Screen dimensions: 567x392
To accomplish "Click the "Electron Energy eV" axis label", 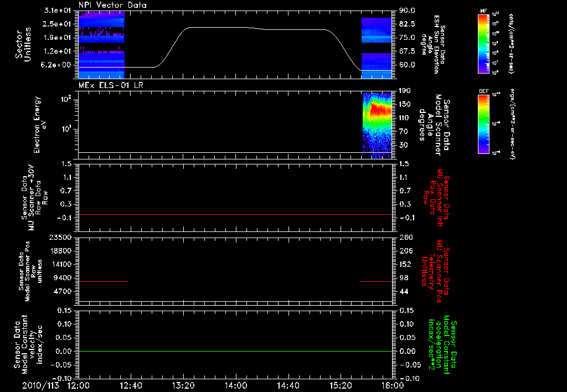I will (x=40, y=125).
